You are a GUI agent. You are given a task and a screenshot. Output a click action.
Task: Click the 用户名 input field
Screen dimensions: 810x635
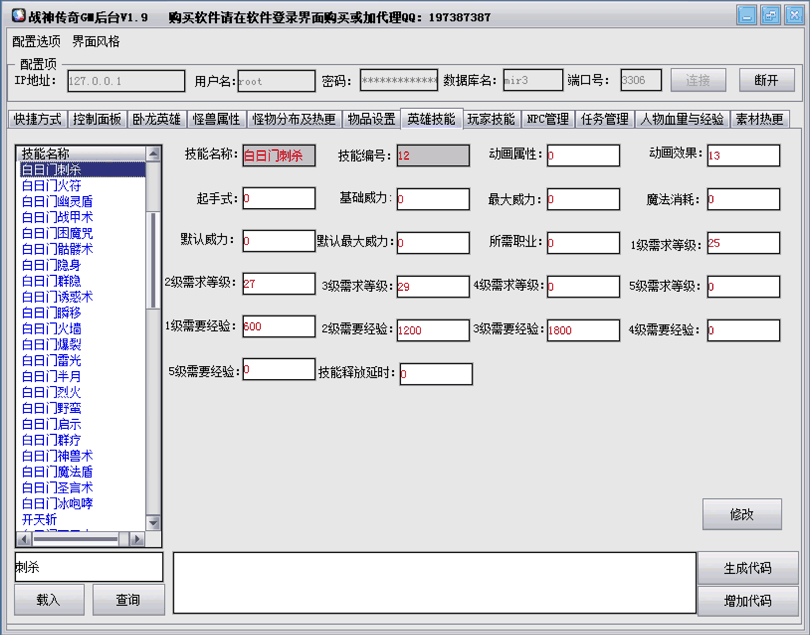[276, 81]
